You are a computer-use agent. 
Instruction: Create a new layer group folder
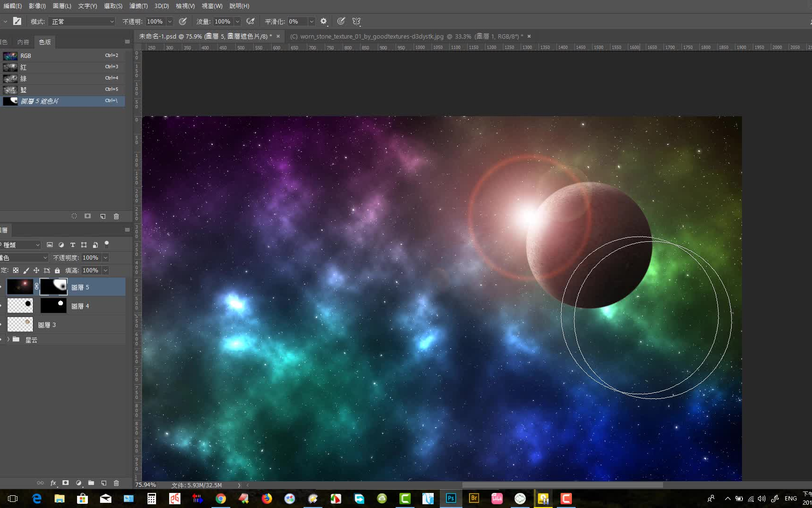91,483
